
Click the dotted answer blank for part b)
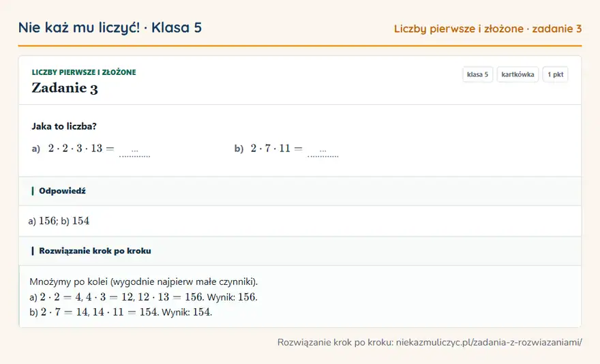[x=323, y=151]
